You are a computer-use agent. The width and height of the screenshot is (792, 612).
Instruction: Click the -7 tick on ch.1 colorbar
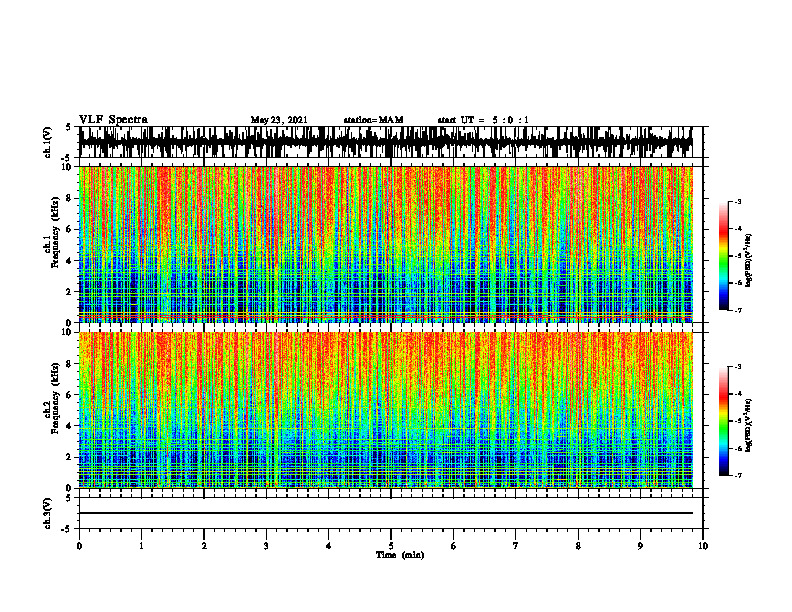738,310
